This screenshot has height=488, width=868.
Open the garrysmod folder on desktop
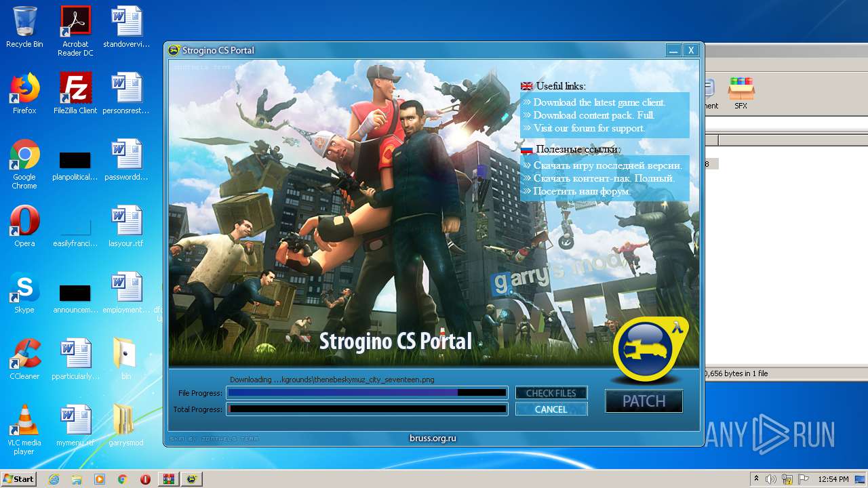pyautogui.click(x=126, y=426)
